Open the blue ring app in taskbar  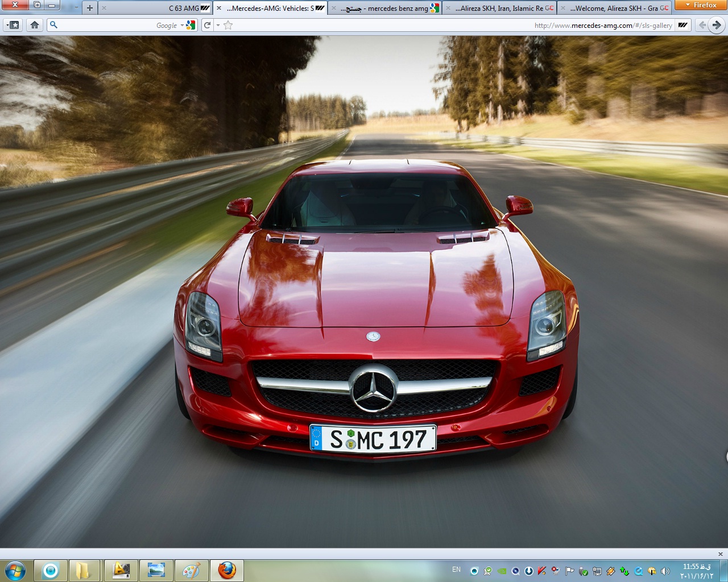coord(51,571)
